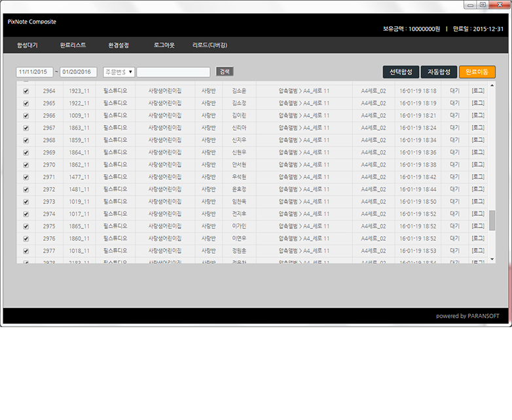Click the 로그아웃 menu item
This screenshot has width=512, height=420.
(164, 46)
